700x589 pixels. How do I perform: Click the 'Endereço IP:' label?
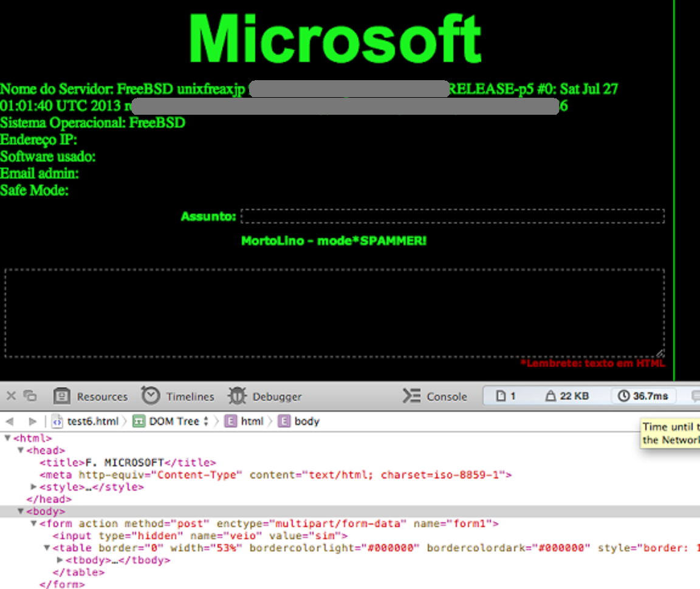pyautogui.click(x=38, y=140)
